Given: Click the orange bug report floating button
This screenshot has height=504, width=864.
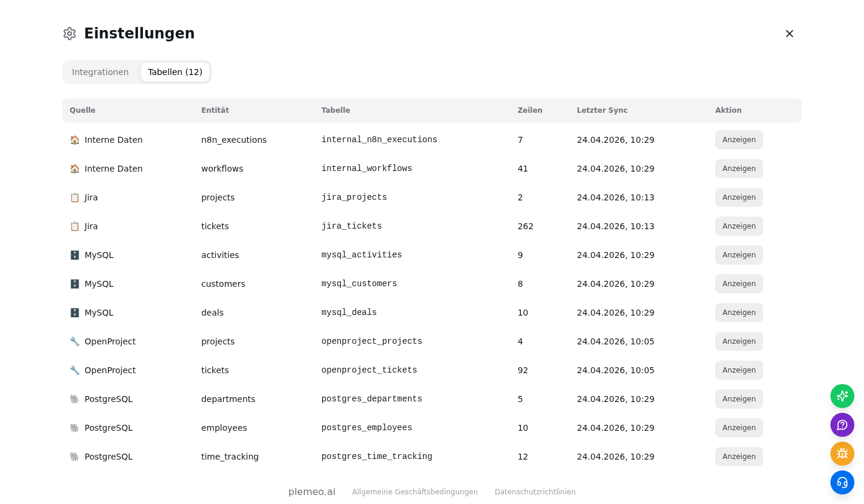Looking at the screenshot, I should (x=842, y=454).
